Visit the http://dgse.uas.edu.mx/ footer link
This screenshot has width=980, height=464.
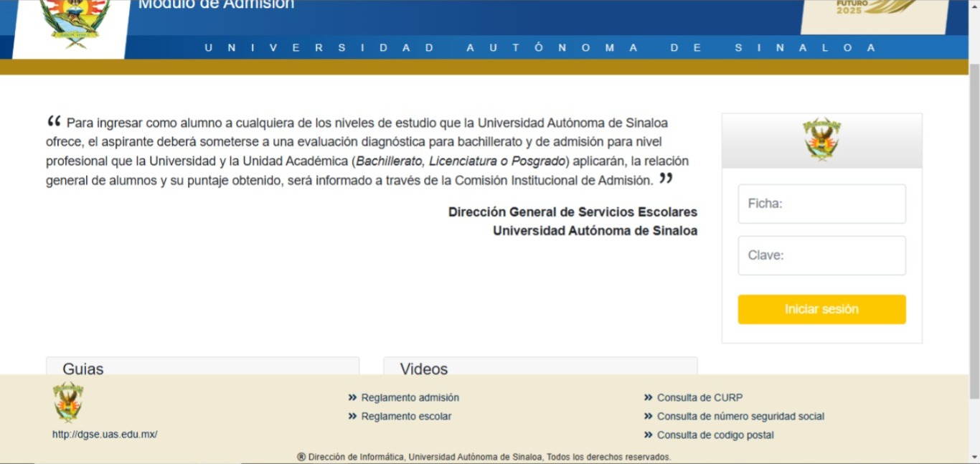click(x=105, y=434)
